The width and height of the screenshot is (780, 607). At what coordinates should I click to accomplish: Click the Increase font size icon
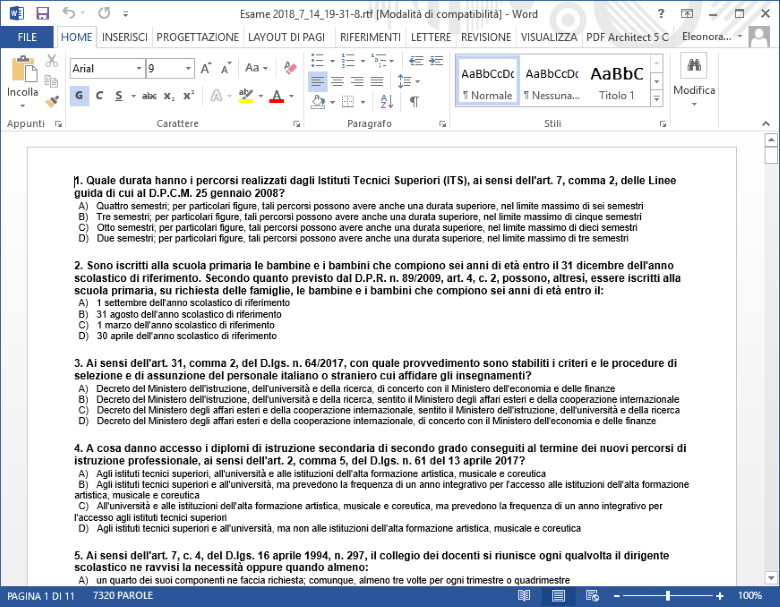click(206, 68)
